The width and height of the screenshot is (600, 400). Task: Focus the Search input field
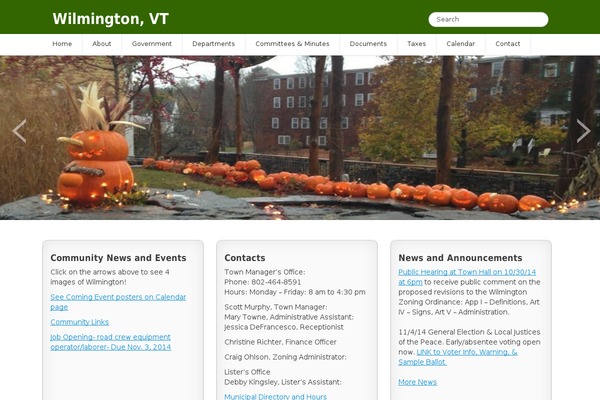(x=488, y=19)
